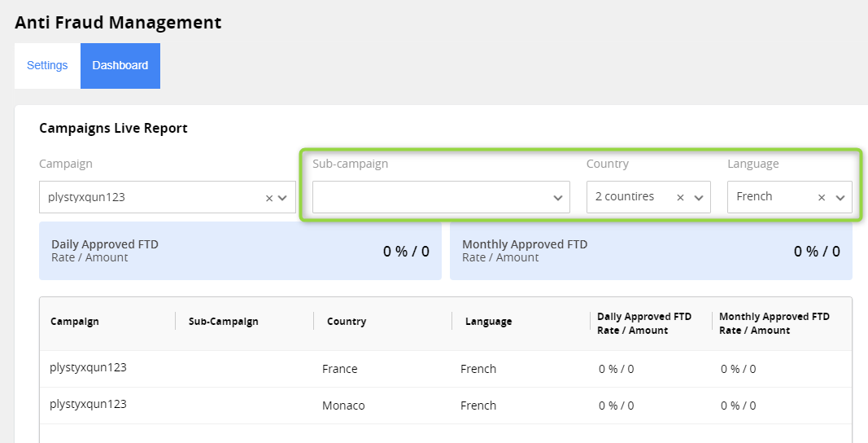
Task: Click the Anti Fraud Management page title
Action: 118,23
